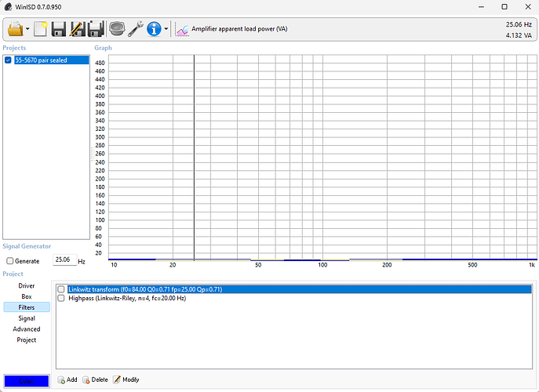Screen dimensions: 539x392
Task: Click the open project folder icon
Action: click(x=15, y=29)
